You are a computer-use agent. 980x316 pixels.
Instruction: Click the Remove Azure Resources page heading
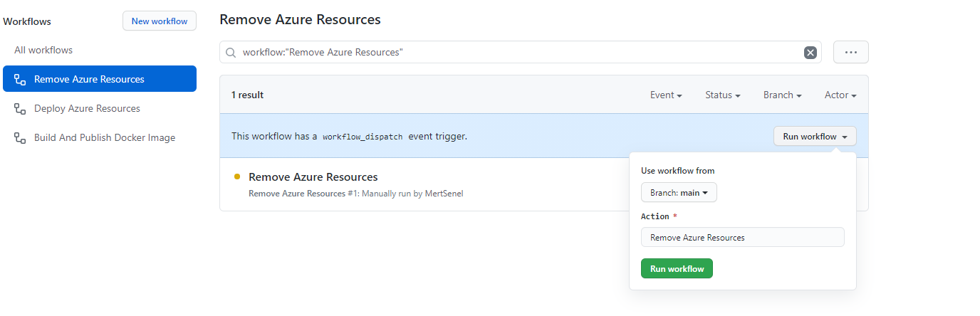(300, 19)
